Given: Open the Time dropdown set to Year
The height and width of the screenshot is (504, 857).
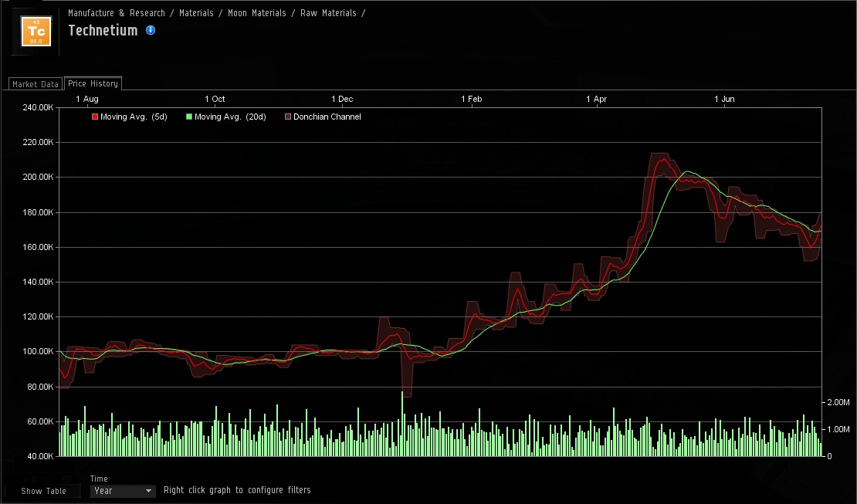Looking at the screenshot, I should (123, 491).
